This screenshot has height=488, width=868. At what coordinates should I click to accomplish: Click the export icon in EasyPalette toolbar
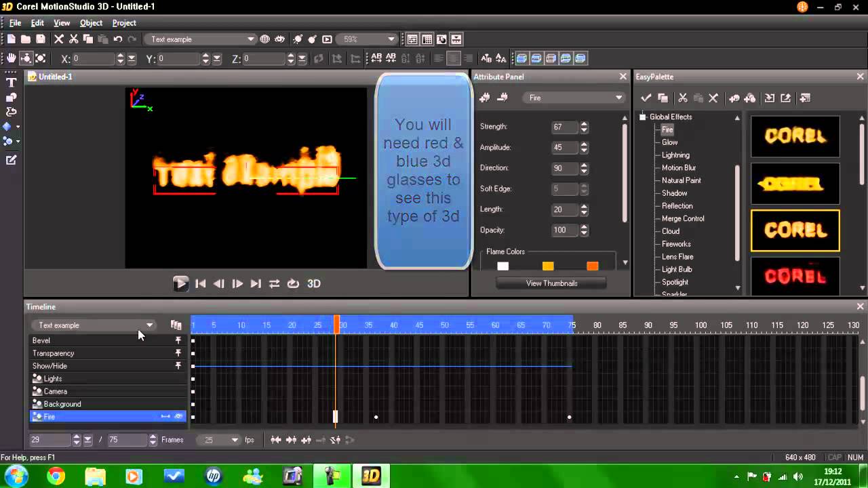tap(785, 98)
